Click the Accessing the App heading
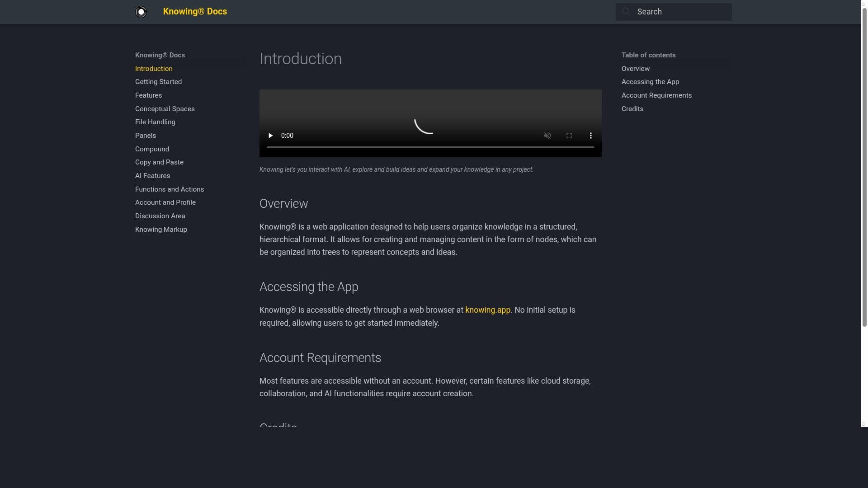 click(x=309, y=287)
